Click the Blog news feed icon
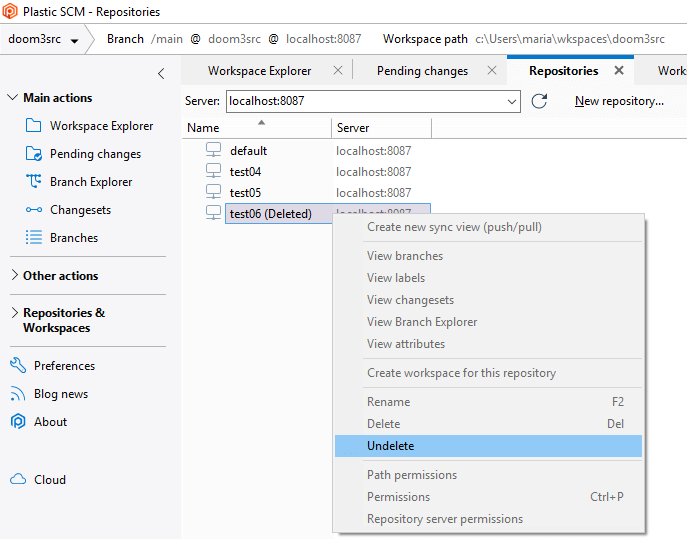This screenshot has height=539, width=687. point(18,394)
